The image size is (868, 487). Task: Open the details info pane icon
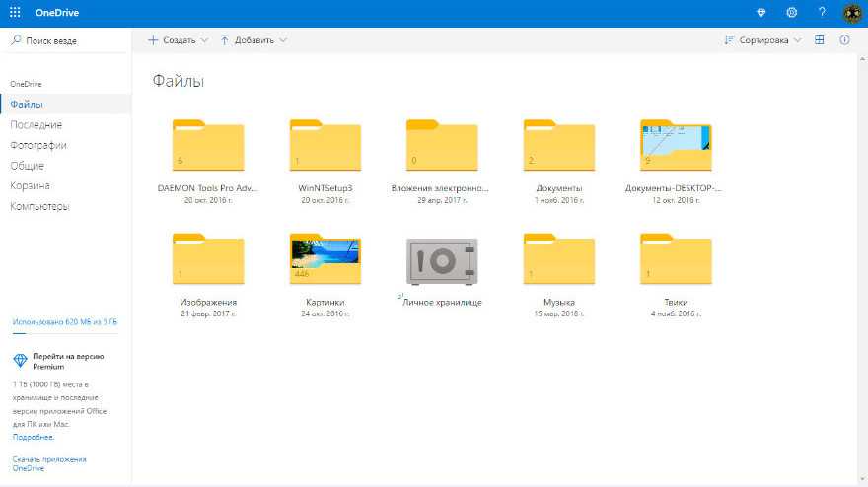(844, 40)
